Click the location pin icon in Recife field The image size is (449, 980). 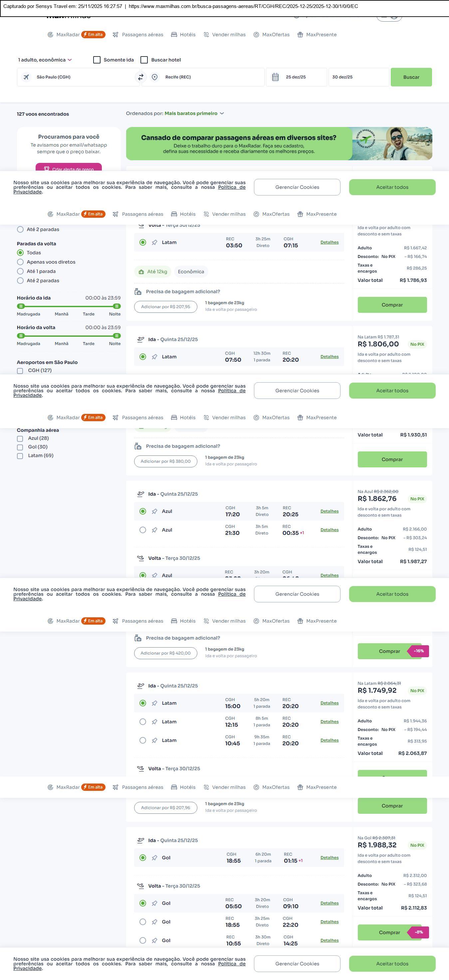click(x=155, y=77)
